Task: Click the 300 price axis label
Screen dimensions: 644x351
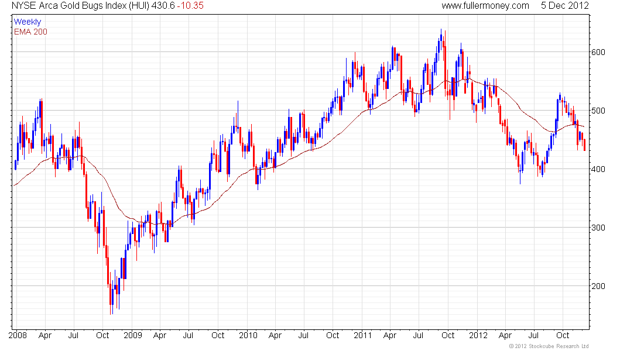Action: 598,228
